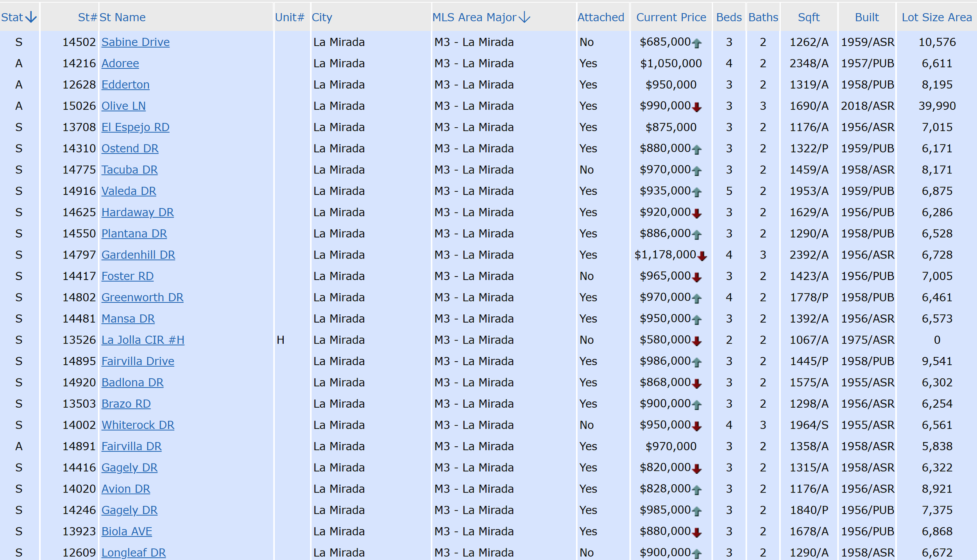This screenshot has height=560, width=977.
Task: Click sort arrow next to MLS Area Major
Action: (x=524, y=17)
